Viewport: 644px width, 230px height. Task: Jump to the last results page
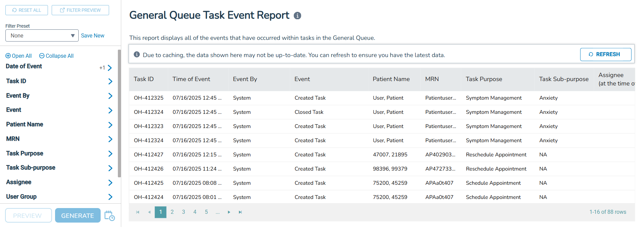coord(240,212)
